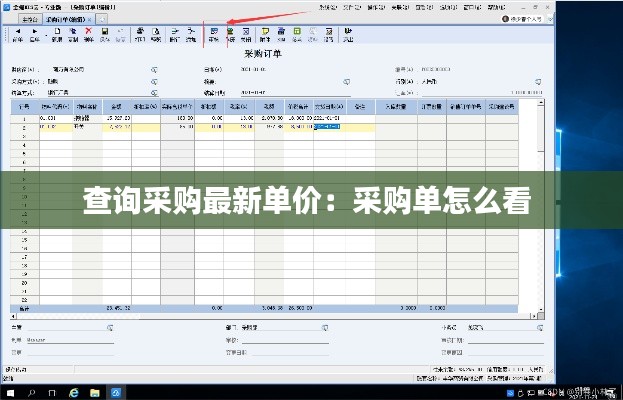Open the 窗口(W) menu
623x400 pixels.
pyautogui.click(x=472, y=7)
